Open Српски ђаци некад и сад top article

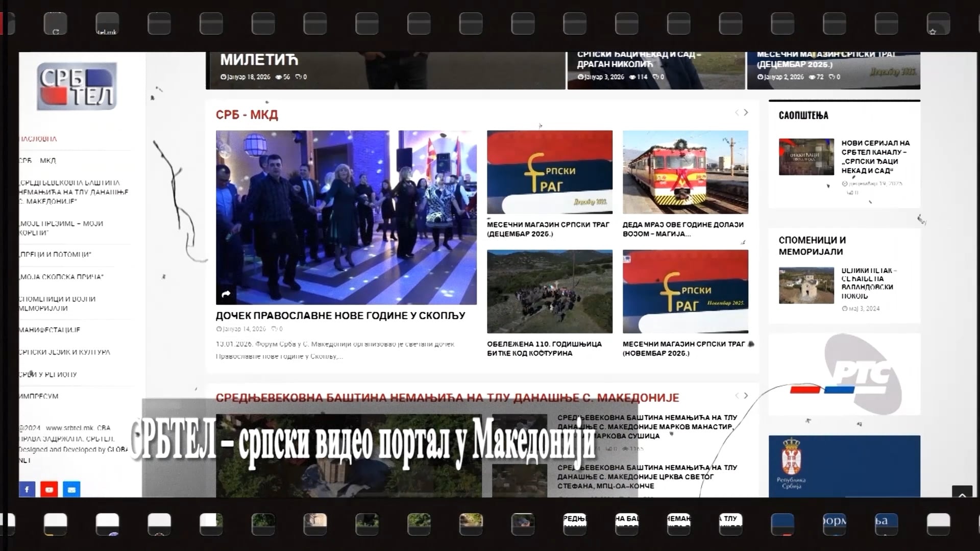point(639,59)
